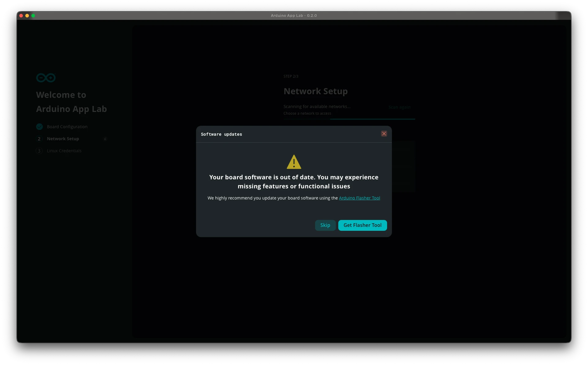The image size is (588, 365).
Task: Click the step 2 number circle
Action: (x=39, y=139)
